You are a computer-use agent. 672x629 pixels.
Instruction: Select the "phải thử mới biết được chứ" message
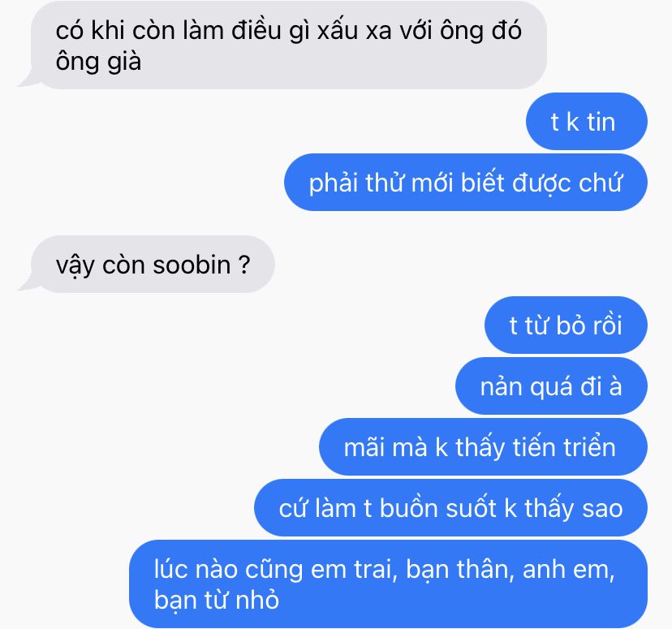pos(465,183)
